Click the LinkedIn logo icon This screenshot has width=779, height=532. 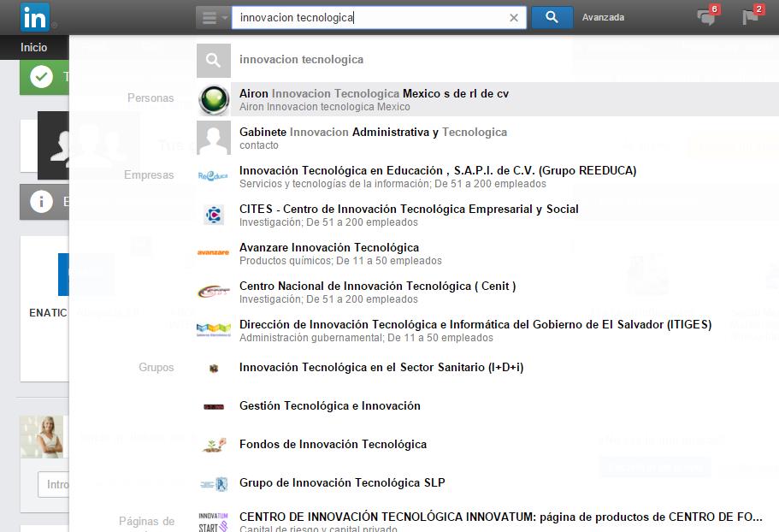click(x=35, y=17)
